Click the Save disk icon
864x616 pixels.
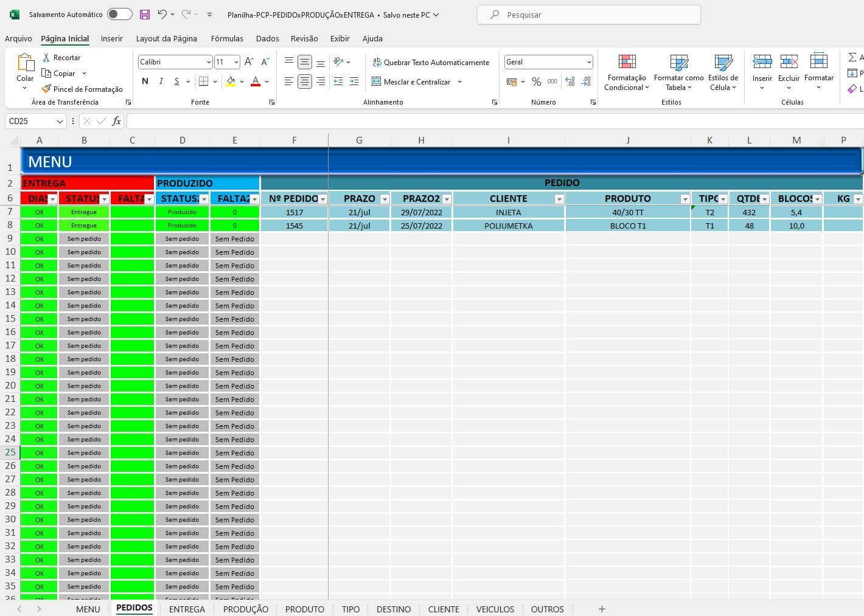pyautogui.click(x=145, y=15)
